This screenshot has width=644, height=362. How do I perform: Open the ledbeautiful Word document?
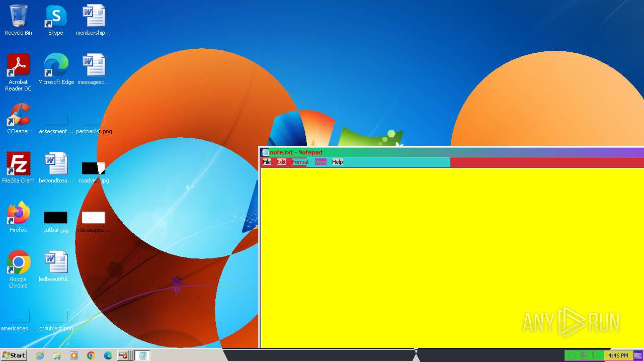point(56,266)
